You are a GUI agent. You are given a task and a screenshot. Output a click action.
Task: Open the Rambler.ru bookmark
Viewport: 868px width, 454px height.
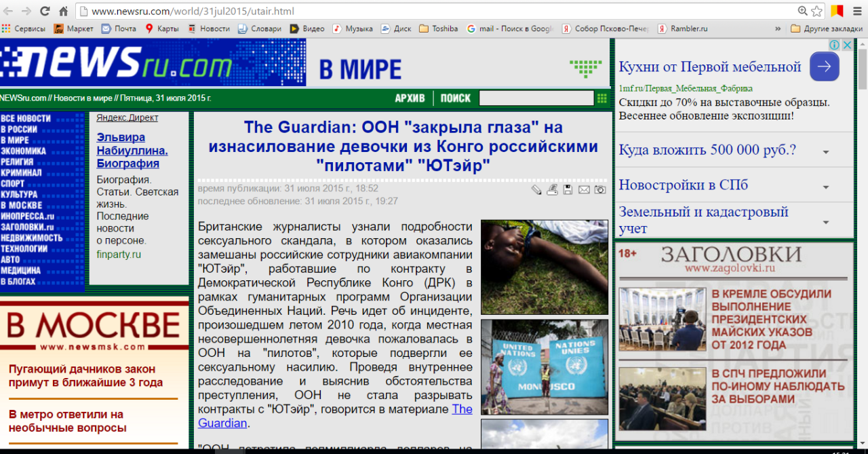(x=682, y=29)
